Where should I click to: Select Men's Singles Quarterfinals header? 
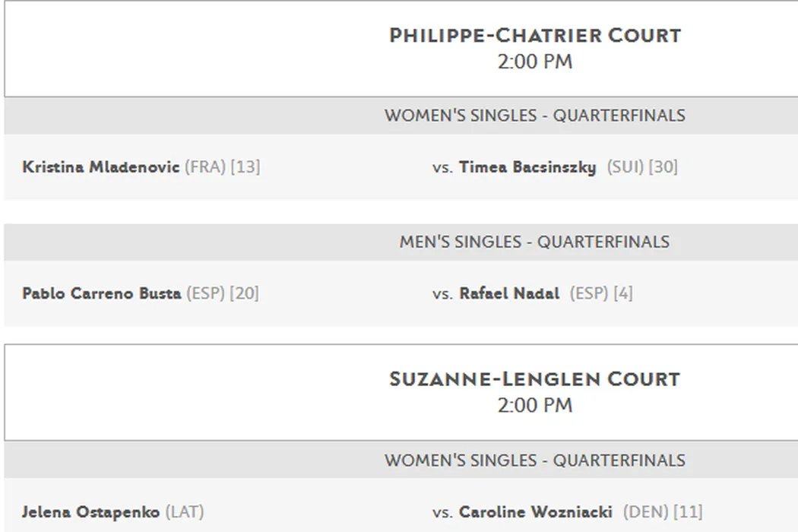(x=534, y=242)
